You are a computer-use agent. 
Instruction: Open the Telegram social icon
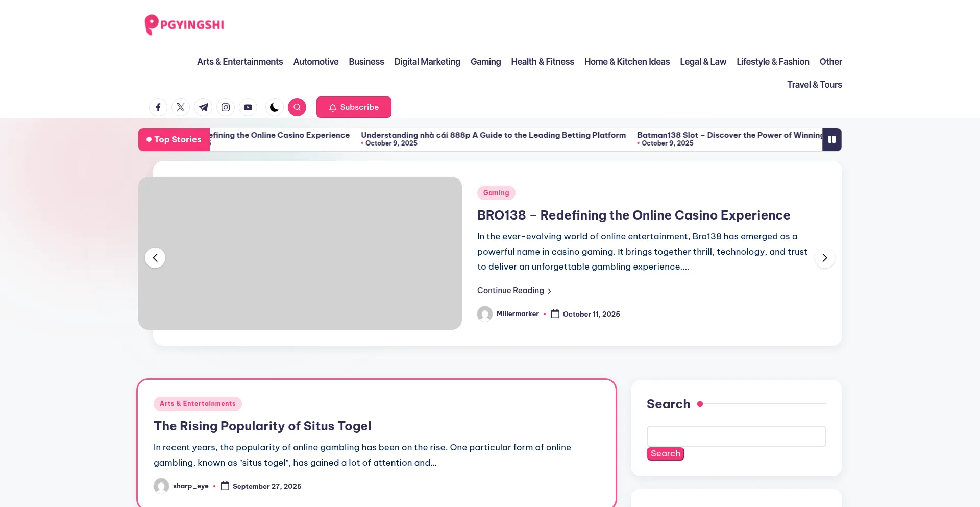tap(203, 107)
